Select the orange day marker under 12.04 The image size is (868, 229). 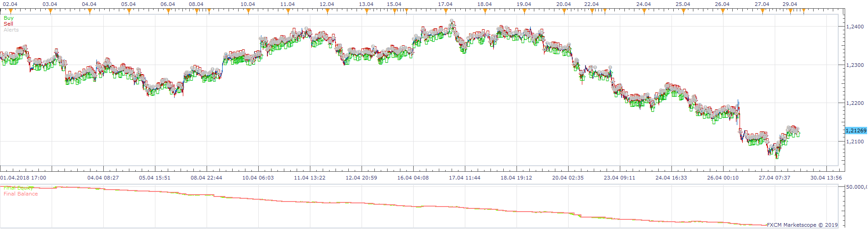(x=327, y=11)
